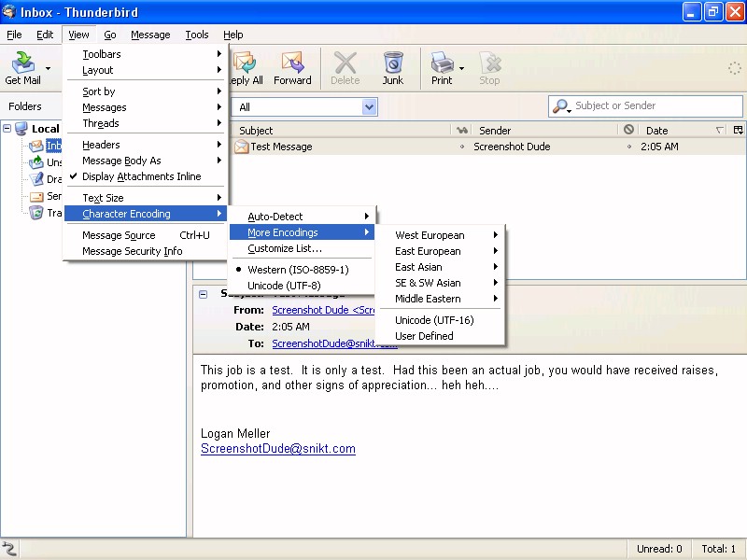Expand the Middle Eastern submenu
Viewport: 747px width, 560px height.
click(440, 299)
